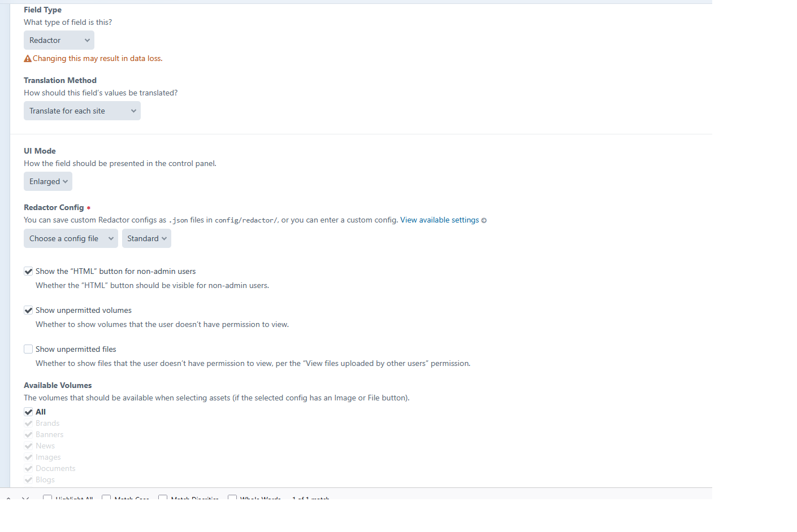This screenshot has width=797, height=532.
Task: Click 'Whether to show volumes' description text
Action: point(162,325)
